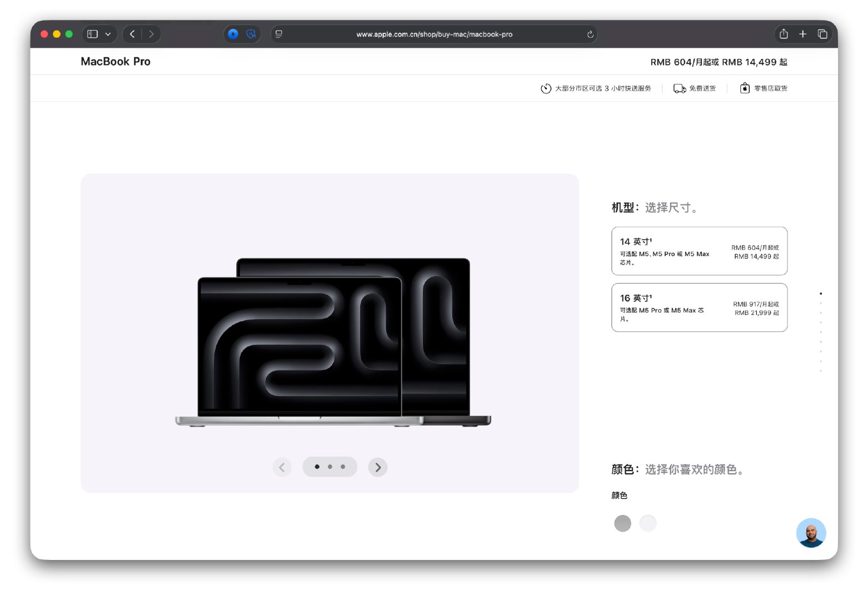The width and height of the screenshot is (868, 600).
Task: Open the Share menu
Action: 784,34
